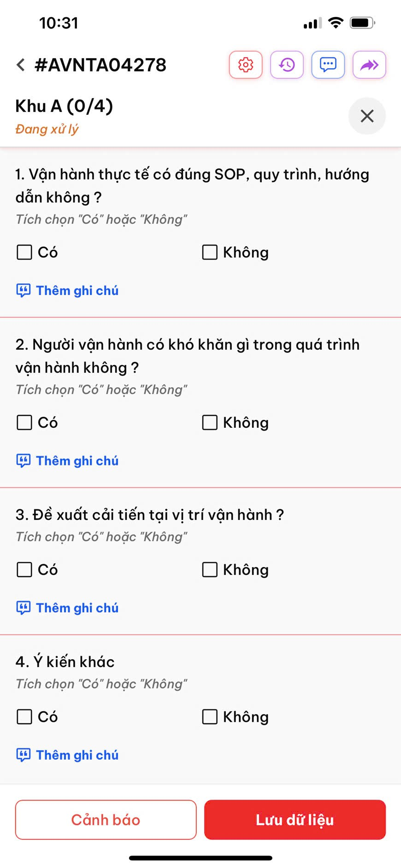This screenshot has width=401, height=868.
Task: Go back with the left chevron
Action: 21,65
